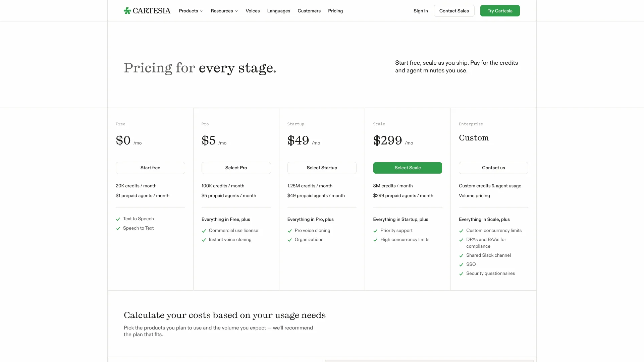Screen dimensions: 644x362
Task: Go to the Customers page
Action: tap(309, 11)
